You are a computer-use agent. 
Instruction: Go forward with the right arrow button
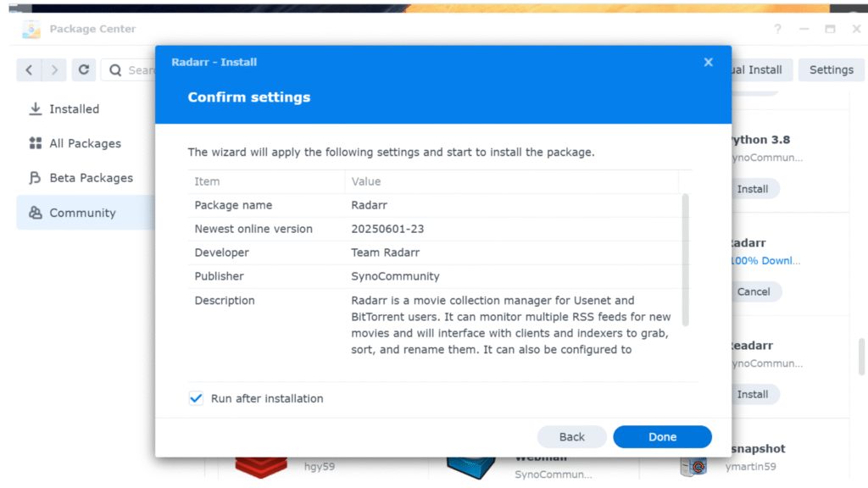(x=54, y=69)
